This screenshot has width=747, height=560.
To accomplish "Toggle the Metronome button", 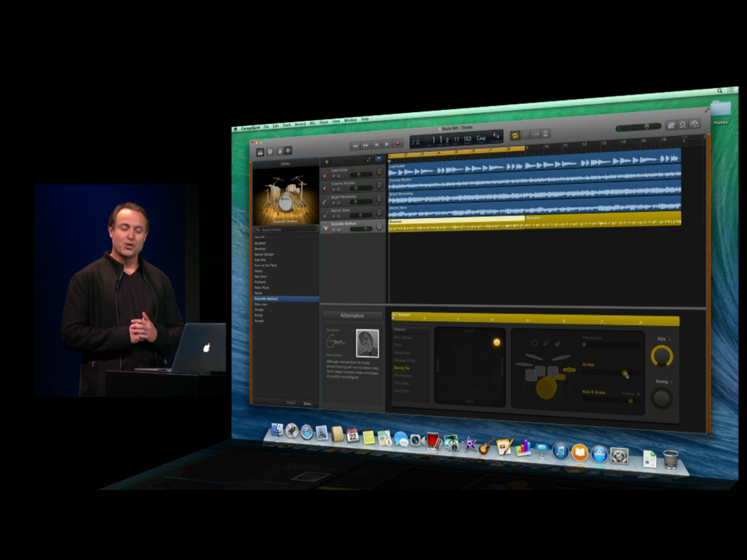I will pyautogui.click(x=545, y=133).
